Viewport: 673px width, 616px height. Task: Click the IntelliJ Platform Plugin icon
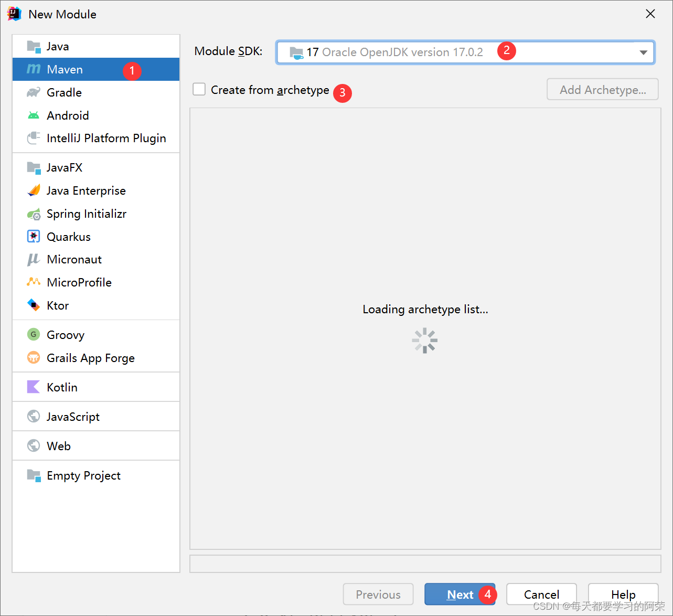pyautogui.click(x=34, y=138)
